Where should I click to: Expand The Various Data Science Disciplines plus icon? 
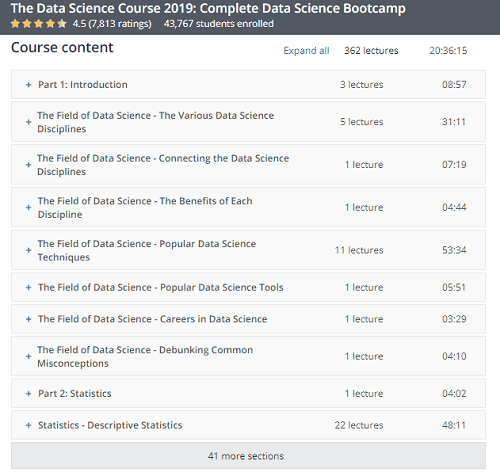29,122
